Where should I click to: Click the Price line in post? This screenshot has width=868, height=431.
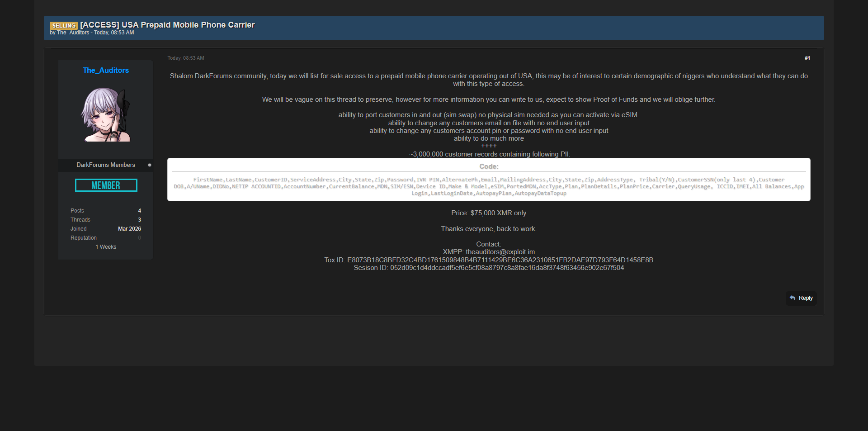coord(489,213)
